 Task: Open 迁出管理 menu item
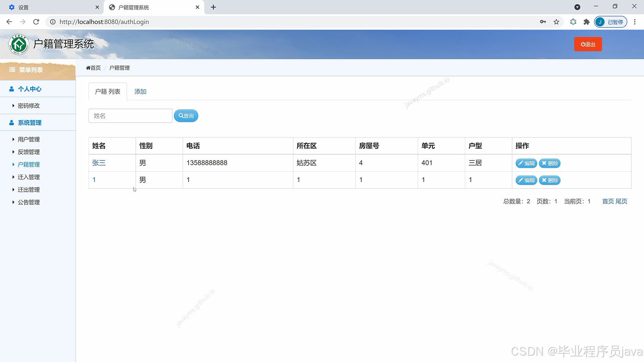pos(29,190)
